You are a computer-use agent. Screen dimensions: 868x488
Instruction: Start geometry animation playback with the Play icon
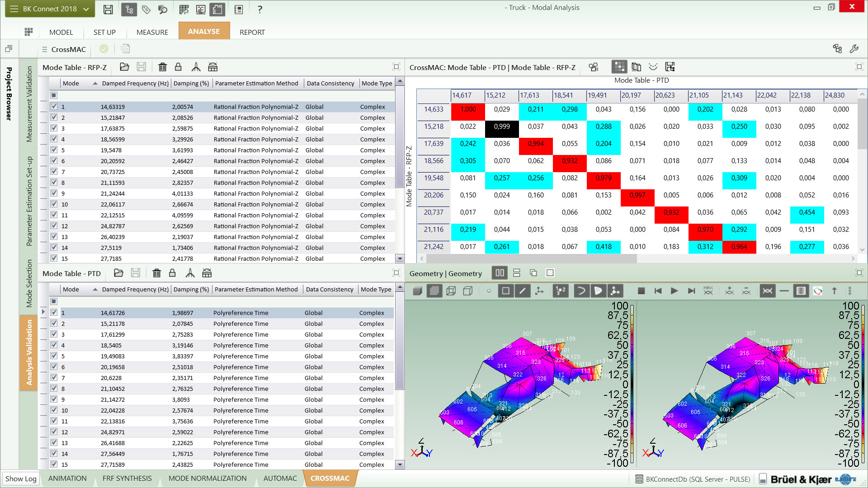click(674, 291)
